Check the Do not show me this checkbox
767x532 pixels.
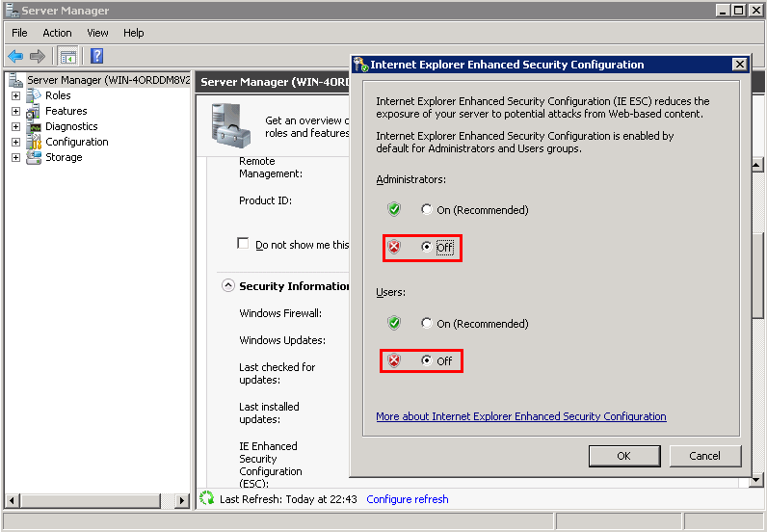tap(243, 243)
